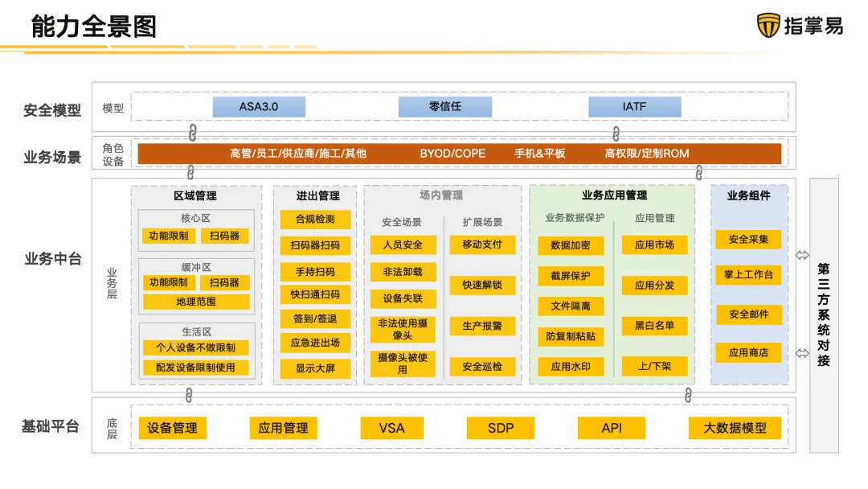
Task: Click the chain link icon below ASA3.0
Action: [x=192, y=133]
